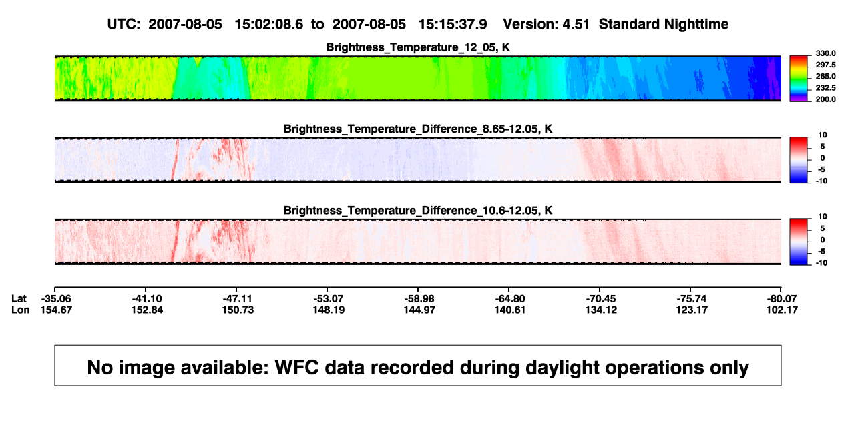Click the Brightness_Temperature_12_05 image strip
Image resolution: width=868 pixels, height=445 pixels.
(417, 79)
